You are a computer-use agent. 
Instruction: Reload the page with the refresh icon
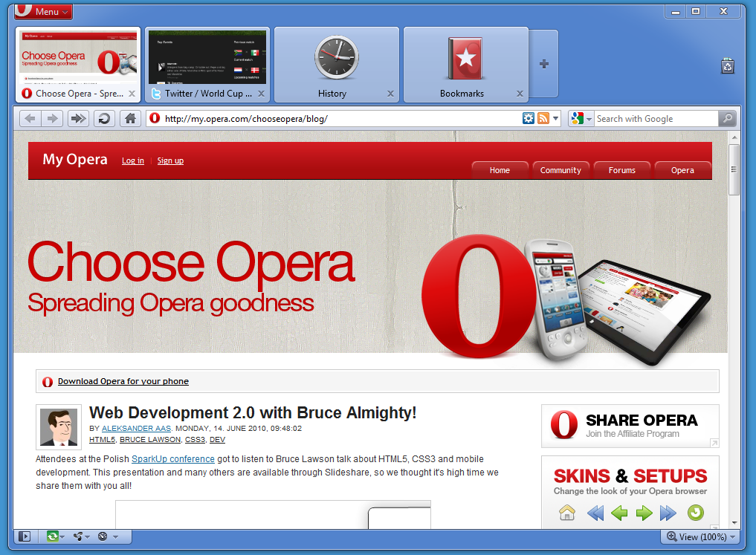tap(103, 118)
